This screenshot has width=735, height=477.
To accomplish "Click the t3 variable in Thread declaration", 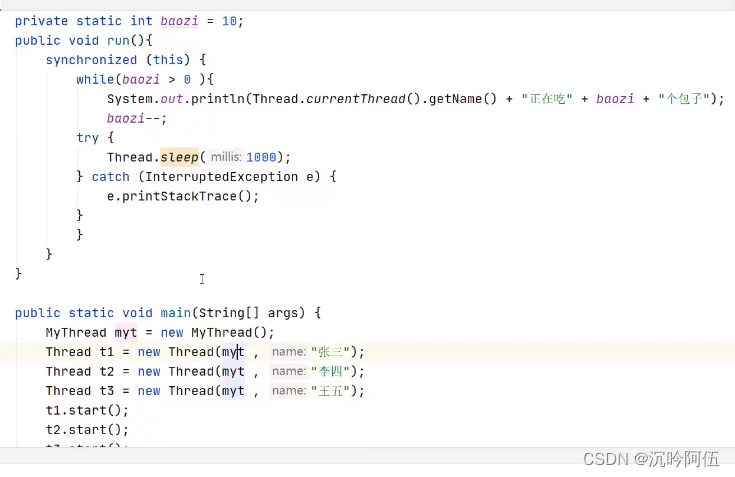I will click(106, 391).
